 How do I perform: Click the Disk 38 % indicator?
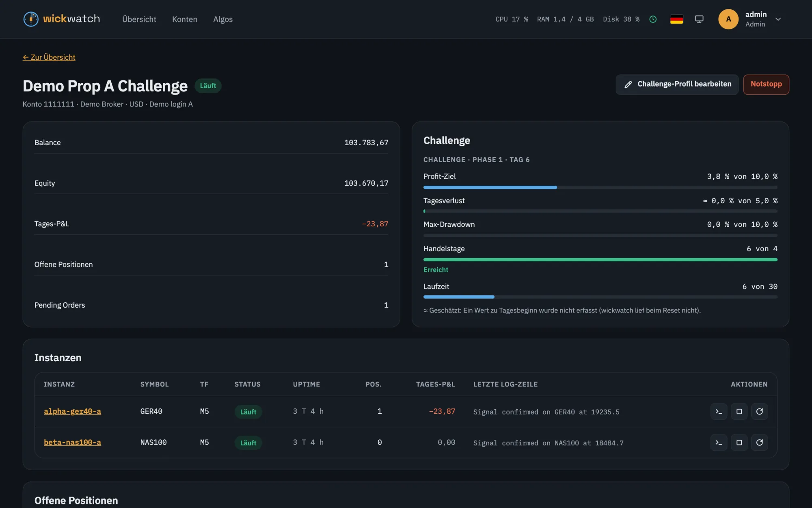point(621,19)
